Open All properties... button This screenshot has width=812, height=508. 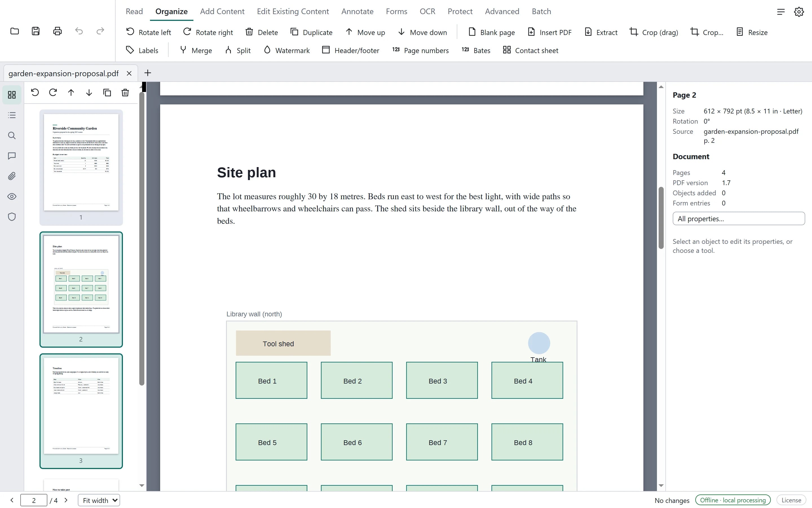tap(738, 219)
